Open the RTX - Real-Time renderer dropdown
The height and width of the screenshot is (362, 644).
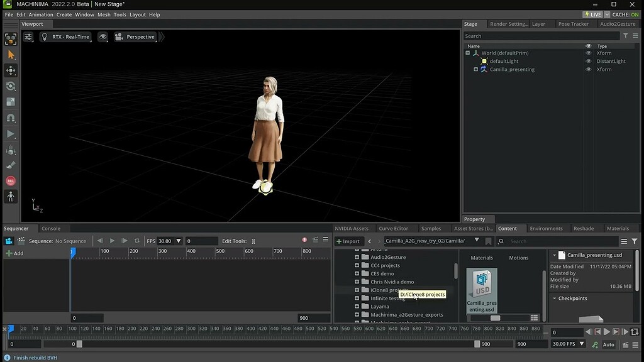coord(65,36)
